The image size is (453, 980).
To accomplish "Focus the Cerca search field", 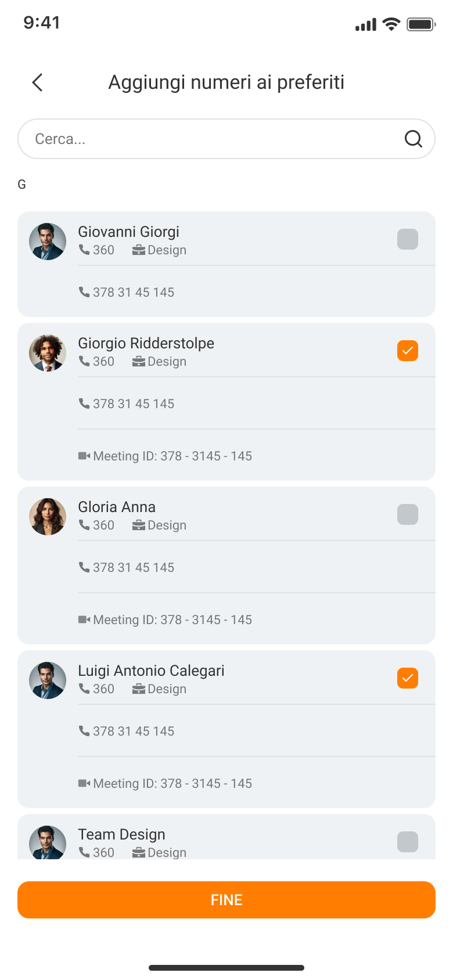I will tap(227, 139).
